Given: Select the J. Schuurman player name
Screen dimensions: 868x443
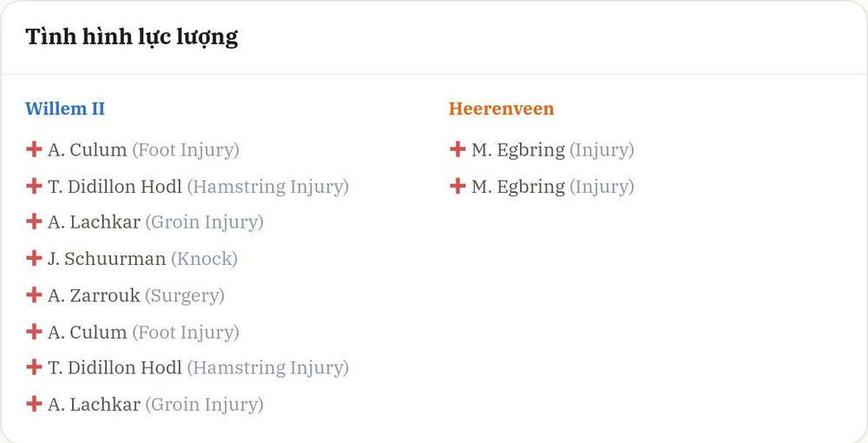Looking at the screenshot, I should tap(107, 259).
